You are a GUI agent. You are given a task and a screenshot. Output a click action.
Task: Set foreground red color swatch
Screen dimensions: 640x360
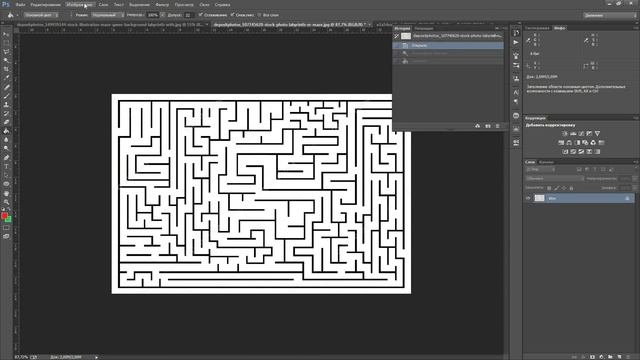pyautogui.click(x=4, y=216)
